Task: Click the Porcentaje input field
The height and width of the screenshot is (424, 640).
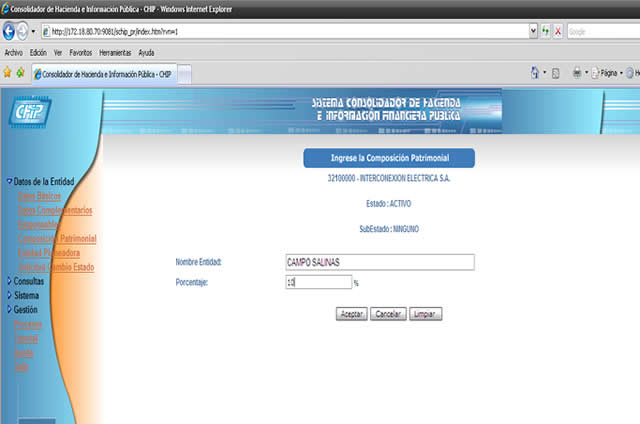Action: tap(319, 282)
